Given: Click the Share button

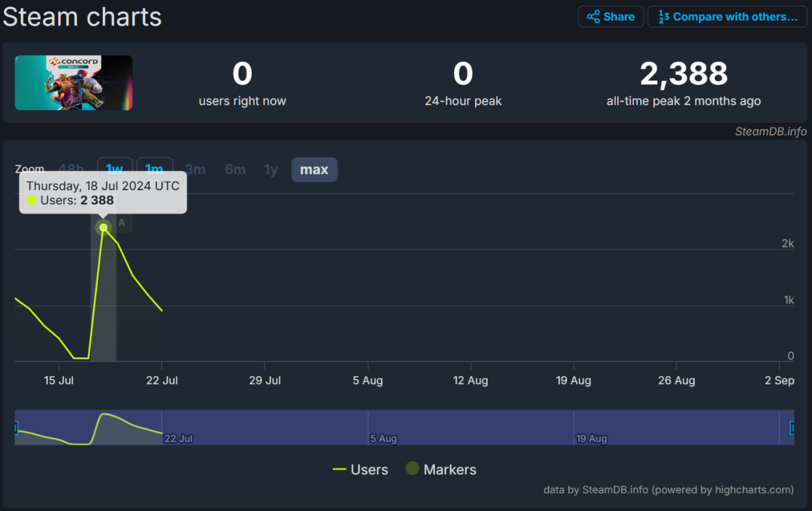Looking at the screenshot, I should pos(611,17).
